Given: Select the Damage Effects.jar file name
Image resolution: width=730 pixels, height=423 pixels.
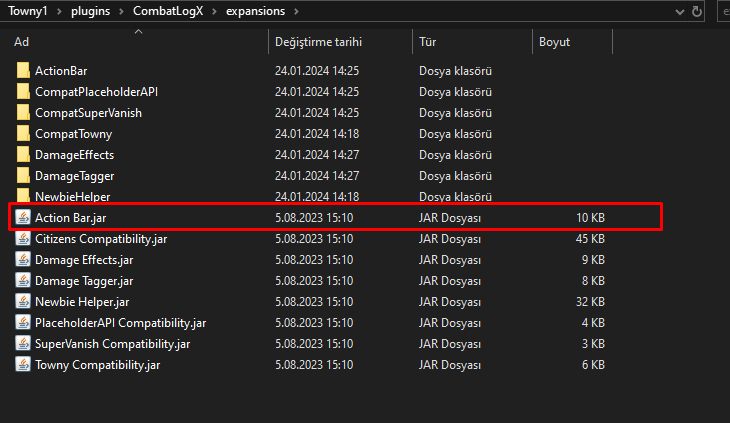Looking at the screenshot, I should tap(84, 259).
